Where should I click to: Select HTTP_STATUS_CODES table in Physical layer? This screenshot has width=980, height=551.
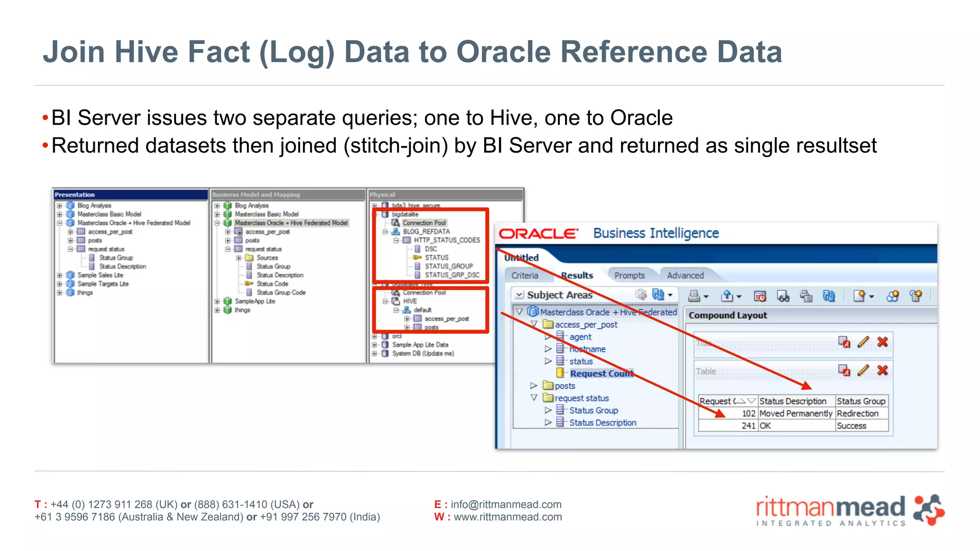click(446, 240)
